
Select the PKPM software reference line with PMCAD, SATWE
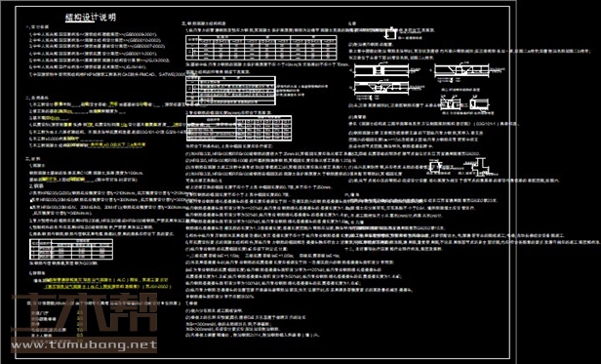click(x=107, y=73)
